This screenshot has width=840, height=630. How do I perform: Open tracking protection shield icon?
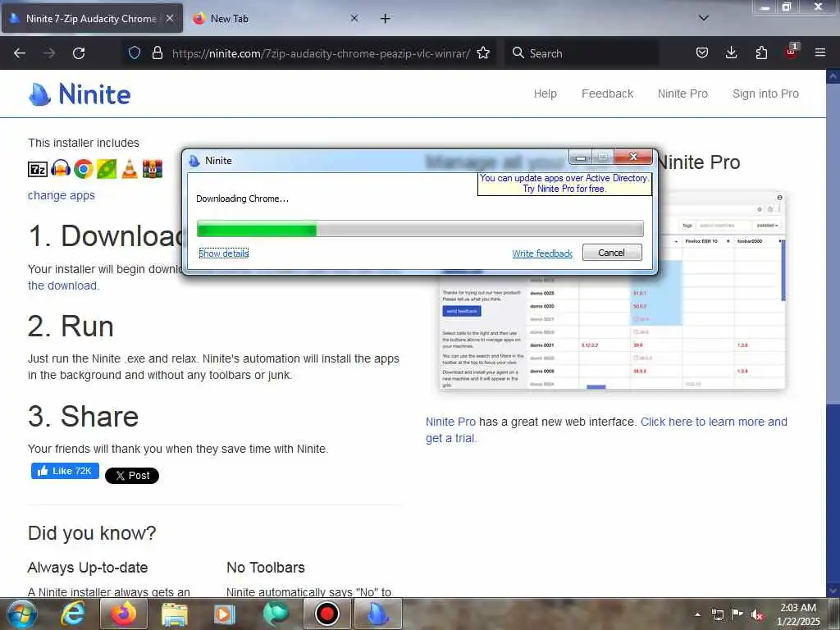135,52
